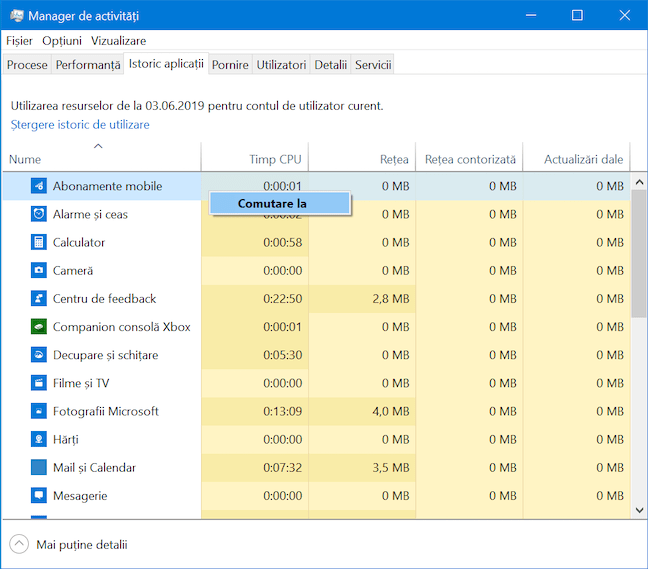Click the Decupare și schițare icon
The height and width of the screenshot is (569, 648).
click(x=38, y=355)
